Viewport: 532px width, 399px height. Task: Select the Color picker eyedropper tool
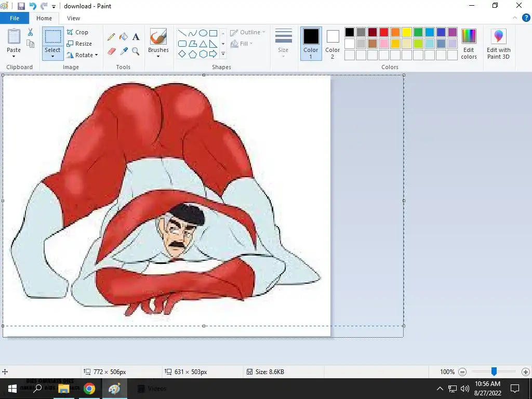(x=124, y=51)
